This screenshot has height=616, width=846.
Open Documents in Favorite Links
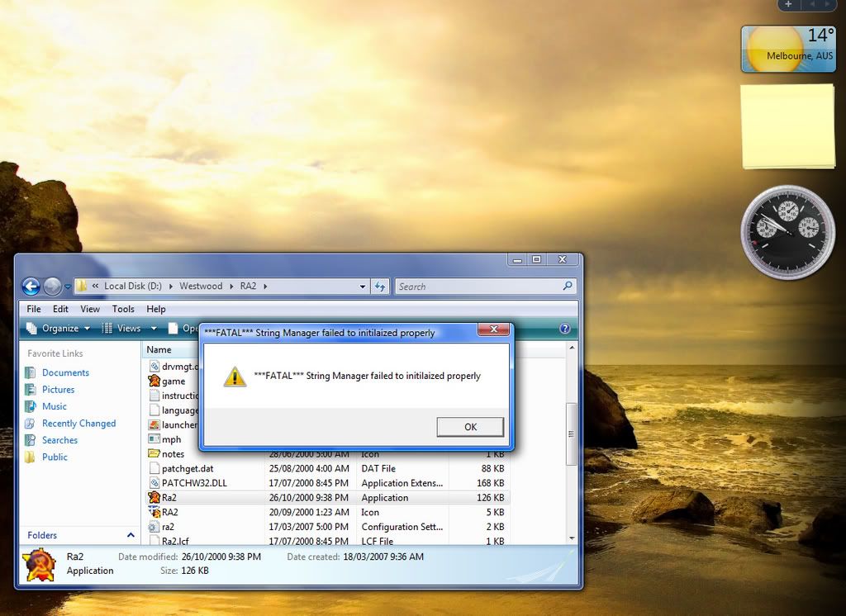[x=65, y=372]
